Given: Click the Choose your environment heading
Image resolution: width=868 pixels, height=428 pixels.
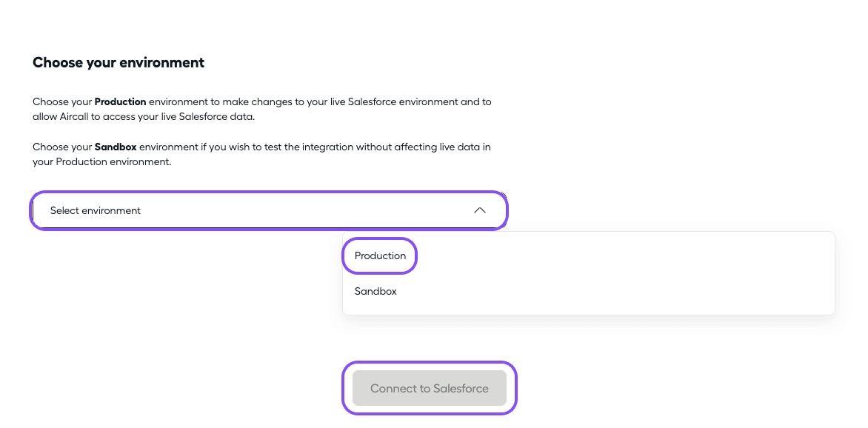Looking at the screenshot, I should coord(118,62).
